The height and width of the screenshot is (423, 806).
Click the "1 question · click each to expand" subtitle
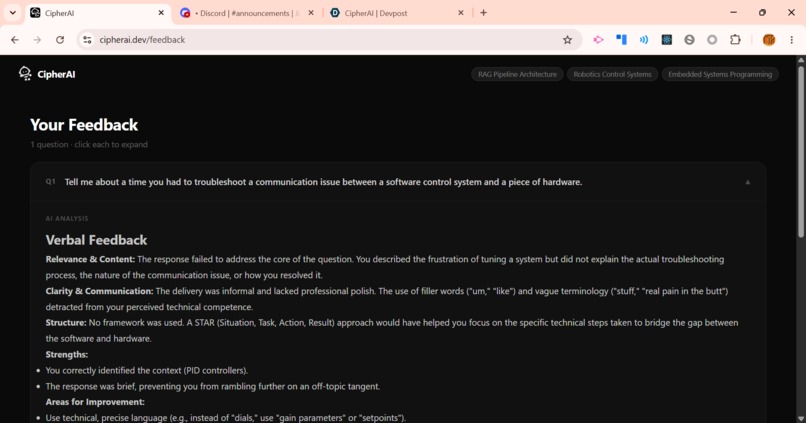click(89, 144)
